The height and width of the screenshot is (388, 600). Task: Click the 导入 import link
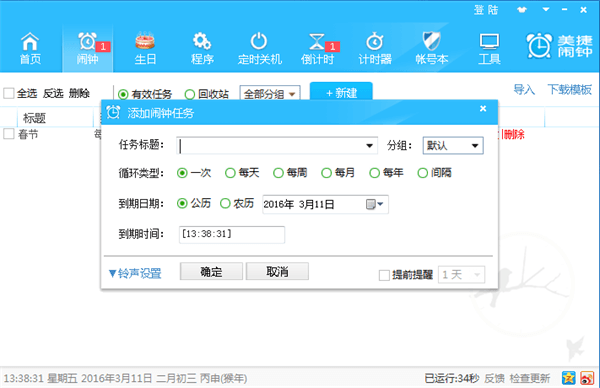(524, 90)
